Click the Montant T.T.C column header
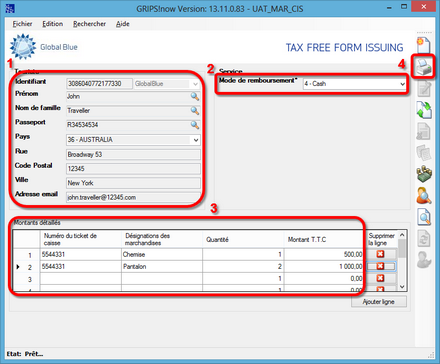This screenshot has width=440, height=364. click(324, 239)
